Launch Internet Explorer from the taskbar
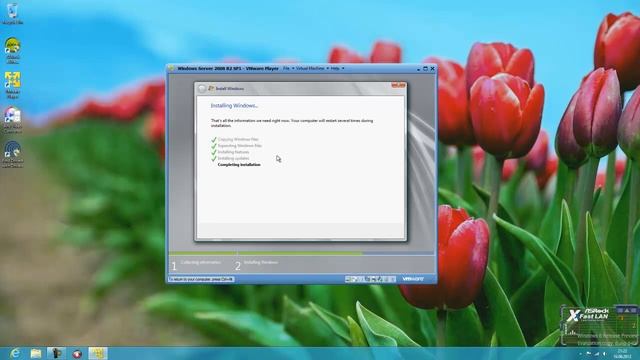Viewport: 640px width, 360px height. click(15, 353)
